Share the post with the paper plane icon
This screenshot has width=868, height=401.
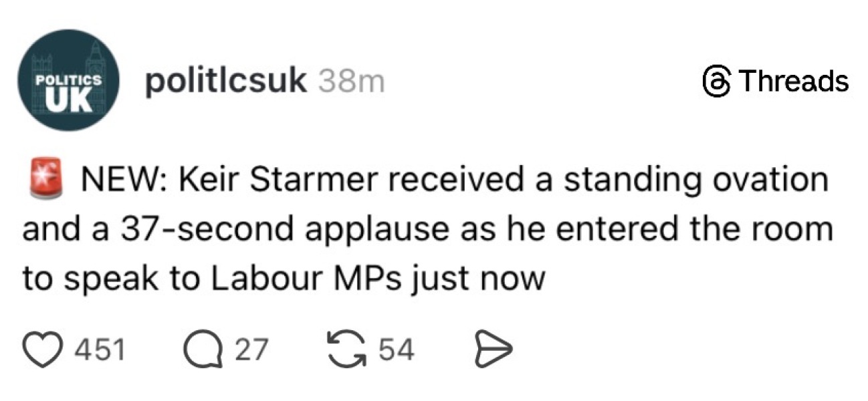(492, 349)
